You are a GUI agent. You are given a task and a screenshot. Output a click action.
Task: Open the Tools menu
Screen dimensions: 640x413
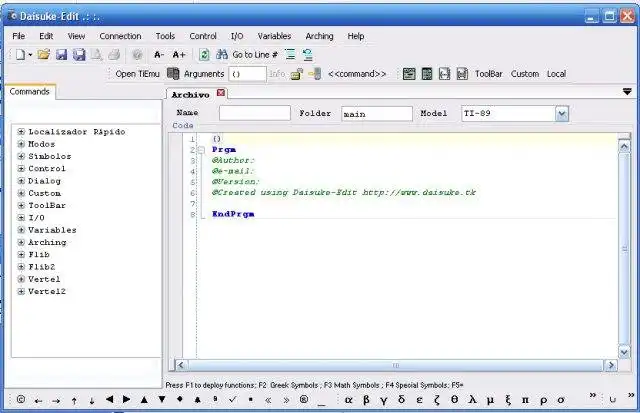[165, 36]
